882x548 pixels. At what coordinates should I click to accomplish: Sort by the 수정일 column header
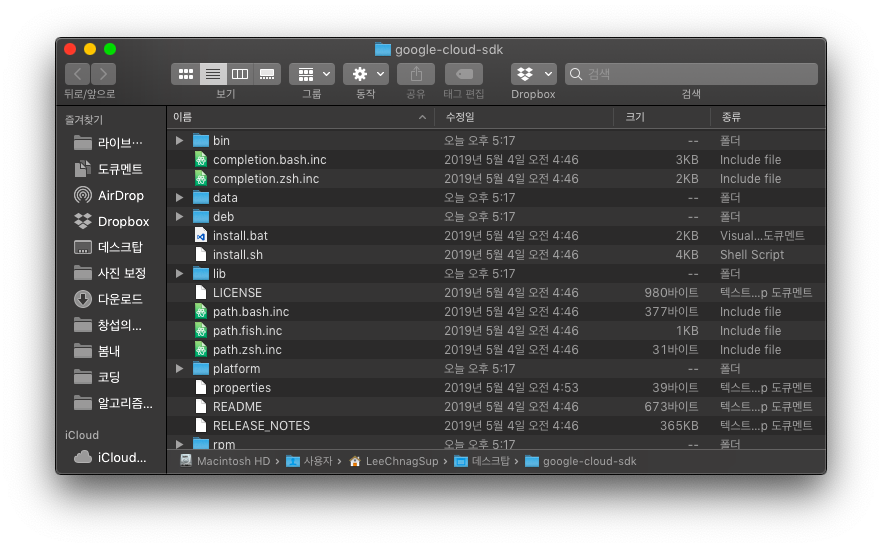point(524,117)
